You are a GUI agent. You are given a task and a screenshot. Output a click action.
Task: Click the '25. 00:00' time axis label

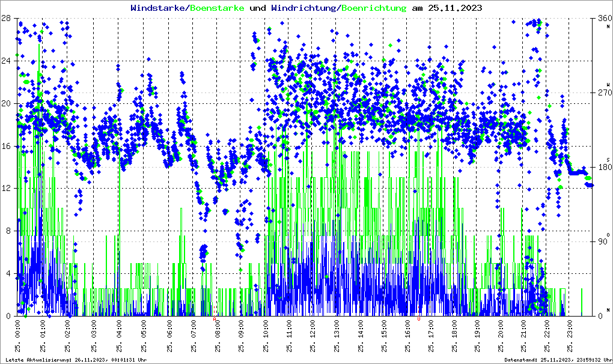coord(17,336)
